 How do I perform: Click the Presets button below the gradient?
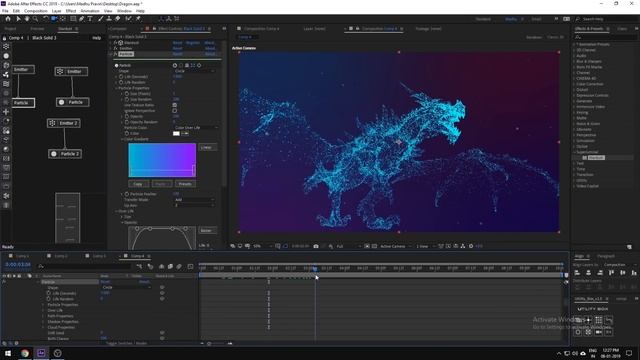pyautogui.click(x=185, y=184)
